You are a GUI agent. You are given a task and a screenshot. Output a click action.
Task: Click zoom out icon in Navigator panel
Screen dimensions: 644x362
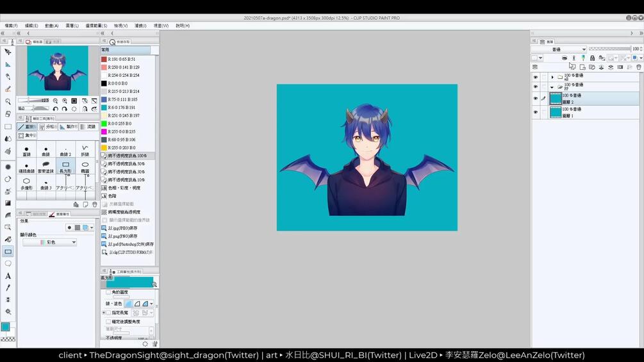click(56, 101)
